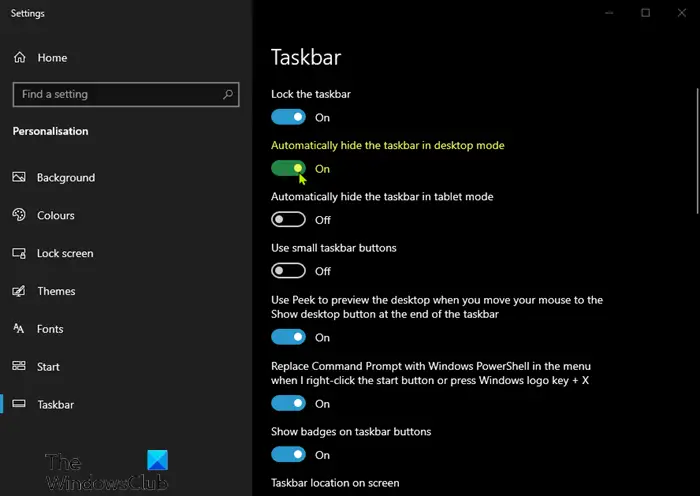Click the Start tiles icon
The image size is (700, 496).
[19, 366]
